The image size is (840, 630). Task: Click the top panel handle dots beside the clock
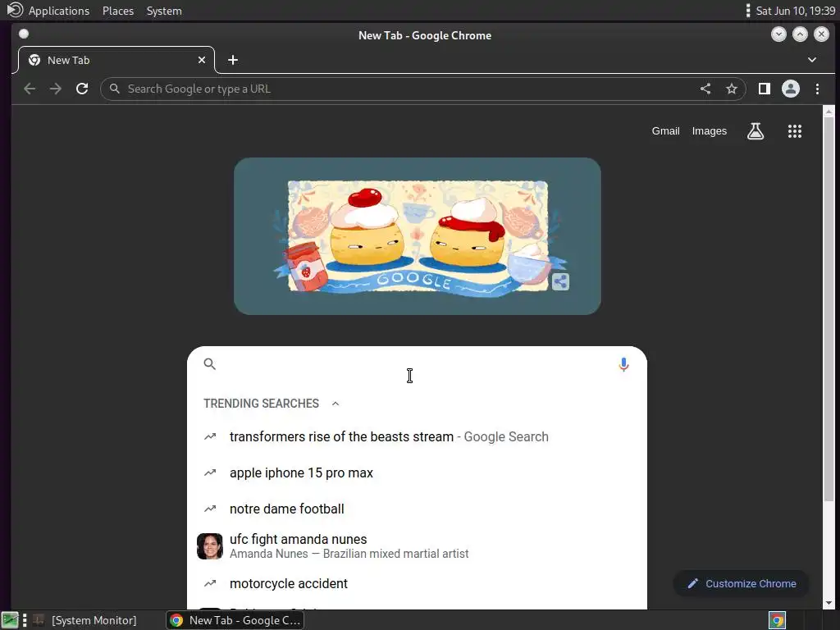(x=748, y=11)
